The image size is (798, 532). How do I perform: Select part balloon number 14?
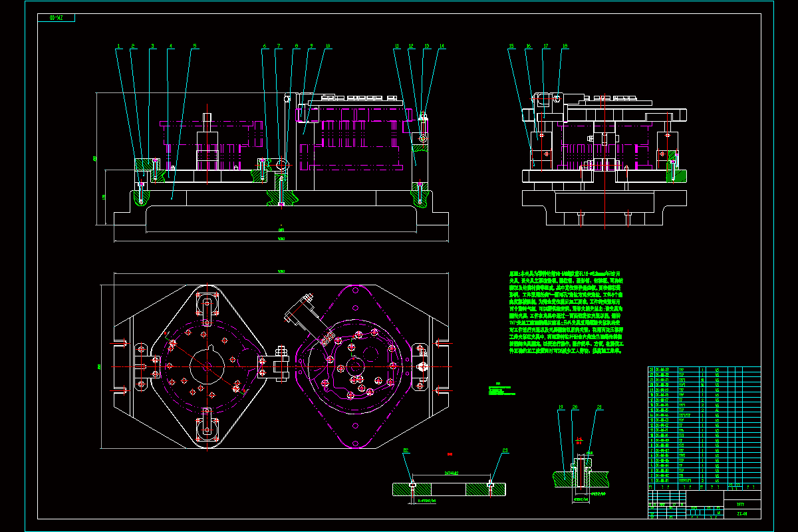[441, 47]
